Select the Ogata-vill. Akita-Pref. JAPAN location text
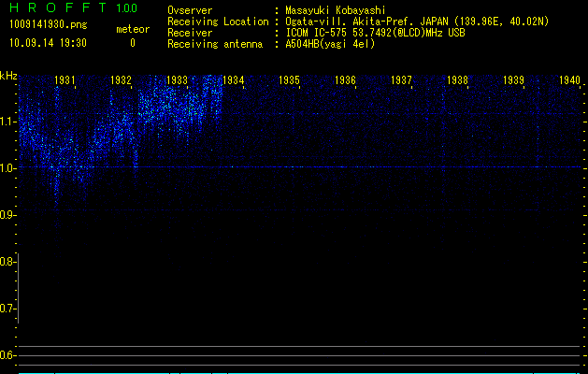The image size is (588, 374). (417, 22)
